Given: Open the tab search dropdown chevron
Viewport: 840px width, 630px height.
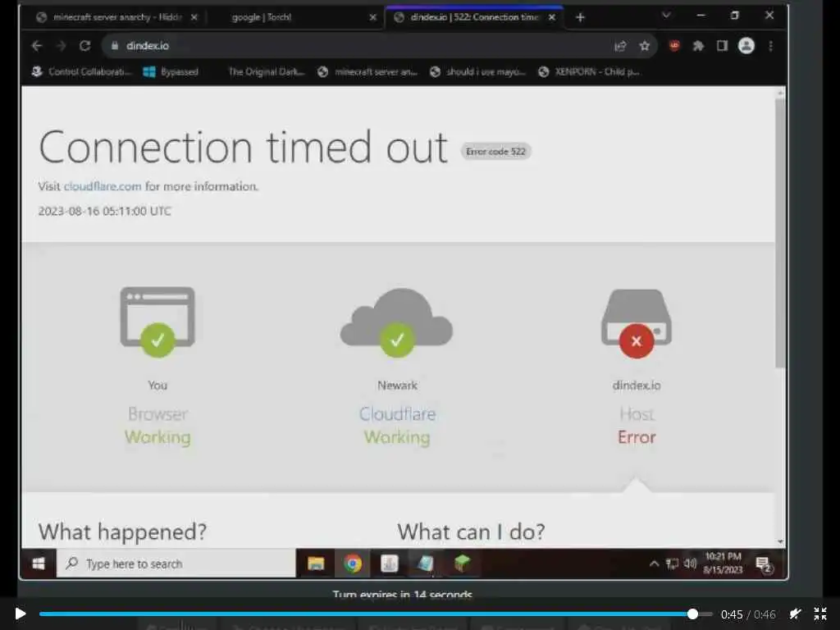Looking at the screenshot, I should tap(666, 15).
